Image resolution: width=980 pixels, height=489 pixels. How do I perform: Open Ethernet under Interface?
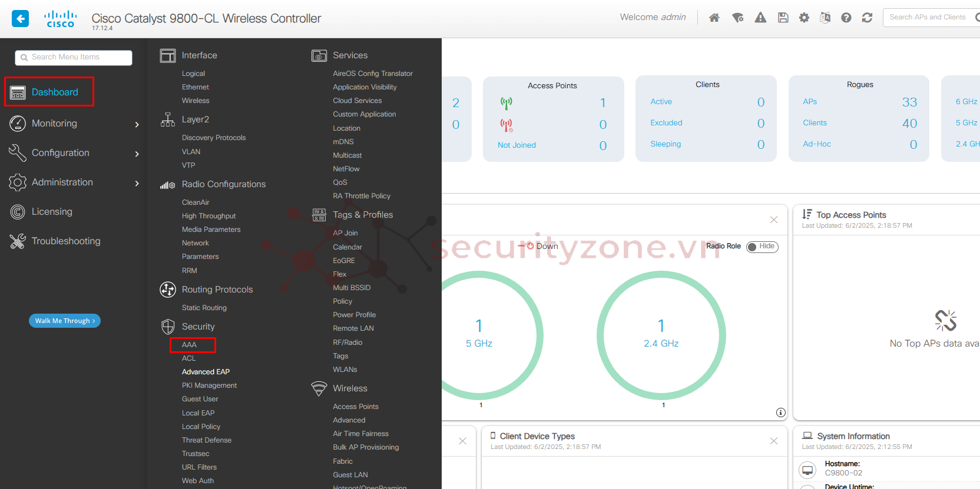click(196, 87)
